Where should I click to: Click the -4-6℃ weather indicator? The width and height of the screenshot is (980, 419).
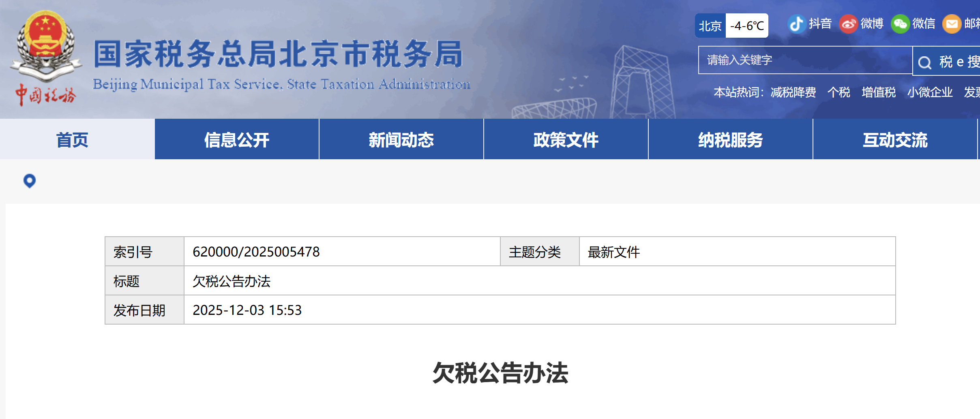coord(747,25)
